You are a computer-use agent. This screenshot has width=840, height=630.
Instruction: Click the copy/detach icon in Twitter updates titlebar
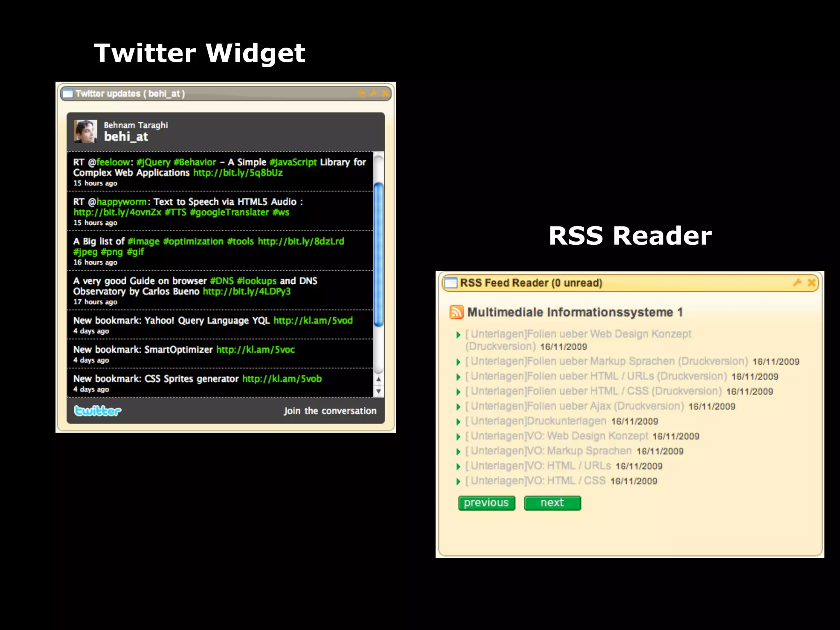tap(361, 94)
